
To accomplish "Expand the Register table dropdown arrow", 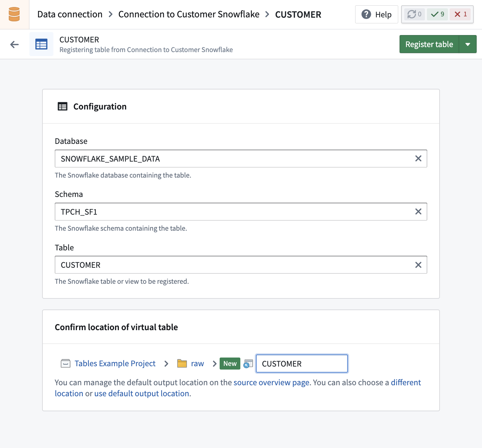I will click(468, 44).
